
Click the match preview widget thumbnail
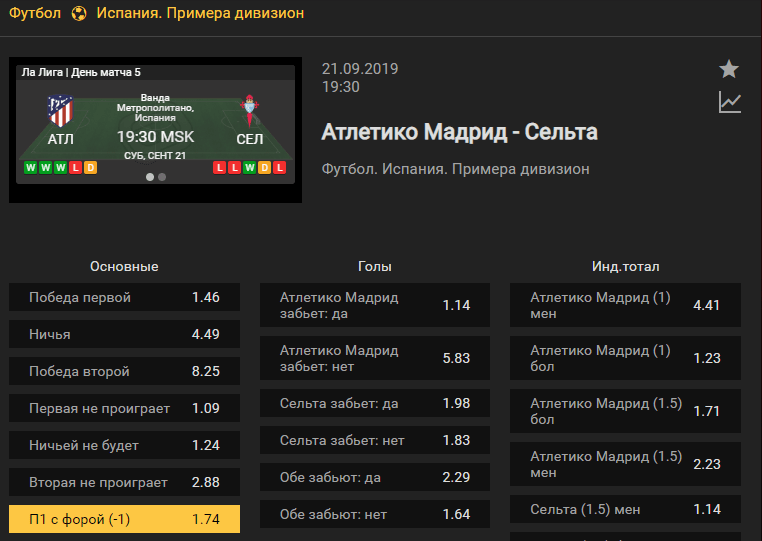156,130
